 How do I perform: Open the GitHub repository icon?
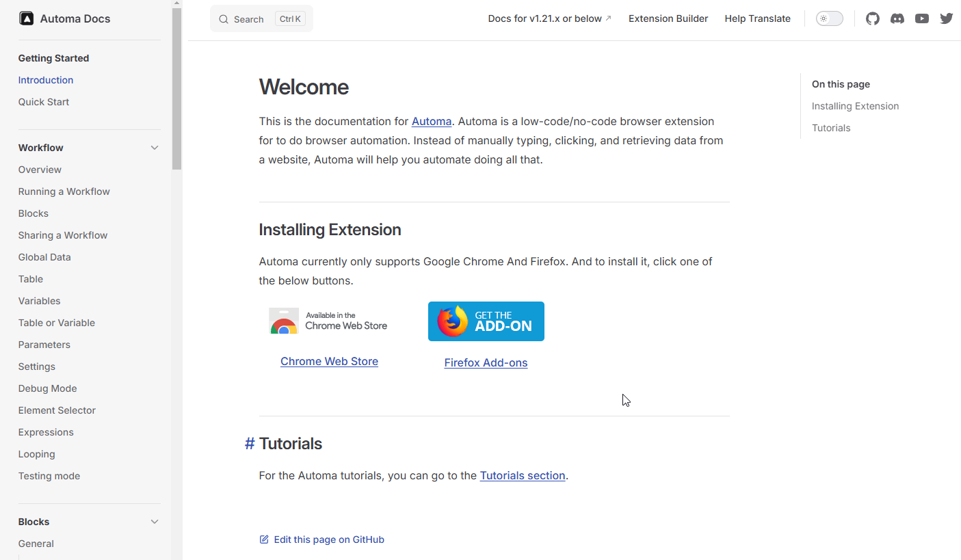[x=872, y=18]
